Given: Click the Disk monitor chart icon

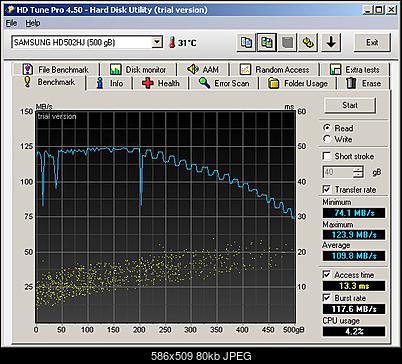Looking at the screenshot, I should [115, 69].
